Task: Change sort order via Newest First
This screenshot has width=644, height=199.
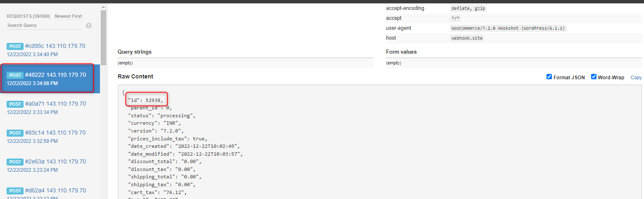Action: pos(68,17)
